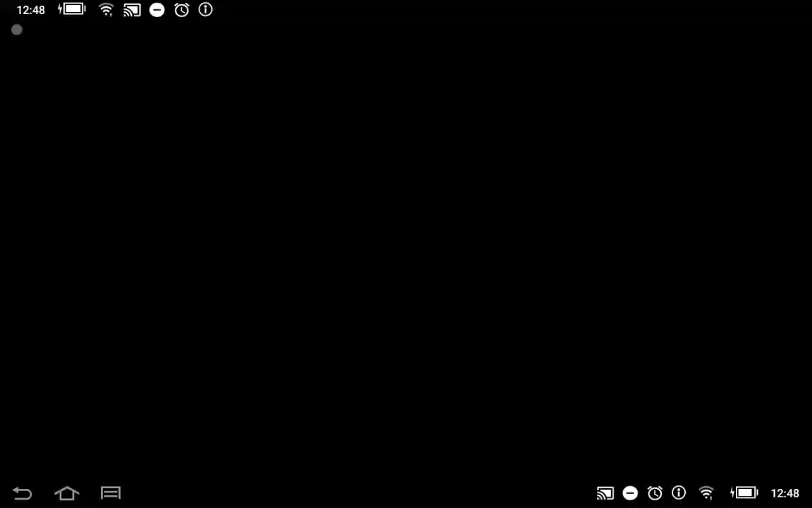
Task: Tap the battery charging icon in top status bar
Action: [72, 10]
